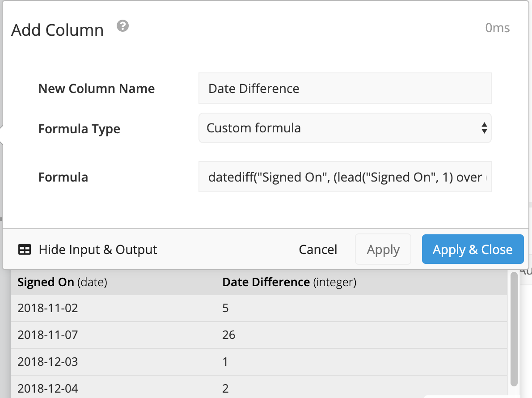Image resolution: width=532 pixels, height=398 pixels.
Task: Click the table icon beside Hide Input & Output
Action: [25, 250]
